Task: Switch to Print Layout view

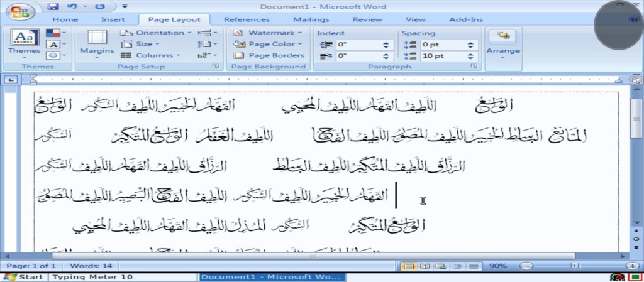Action: pos(409,266)
